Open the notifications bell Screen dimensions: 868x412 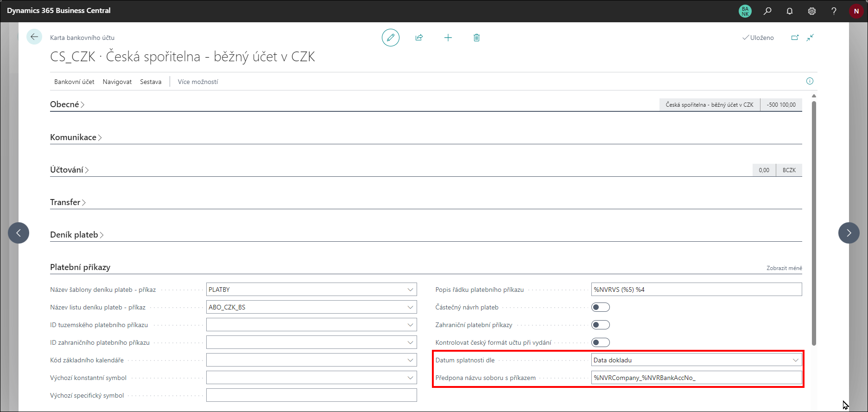pos(790,11)
